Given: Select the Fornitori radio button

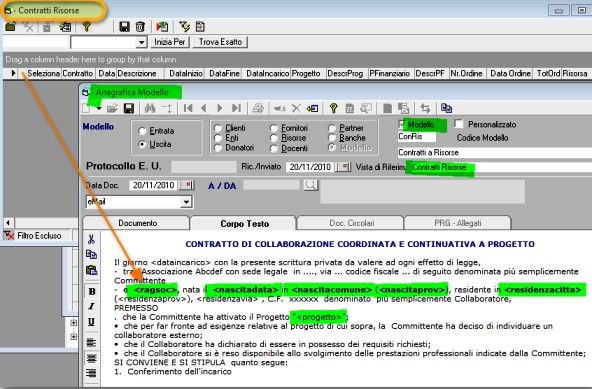Looking at the screenshot, I should pos(274,128).
